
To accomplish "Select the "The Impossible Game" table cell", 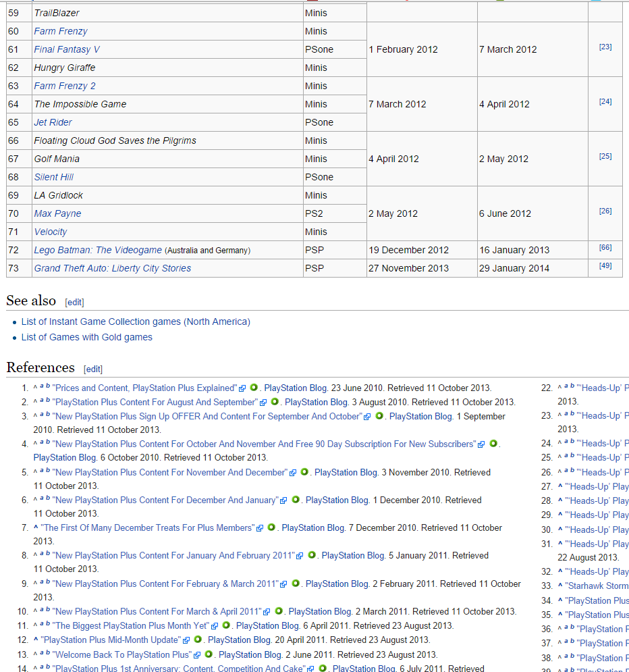I will tap(167, 104).
